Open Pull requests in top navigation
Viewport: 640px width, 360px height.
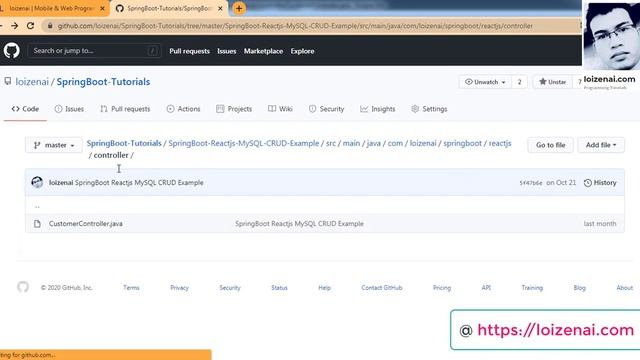tap(189, 51)
